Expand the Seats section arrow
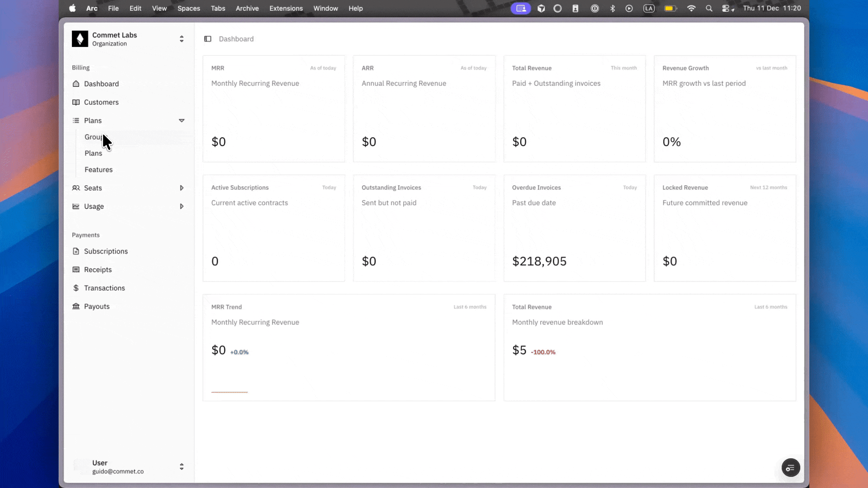Screen dimensions: 868x488 click(x=182, y=188)
